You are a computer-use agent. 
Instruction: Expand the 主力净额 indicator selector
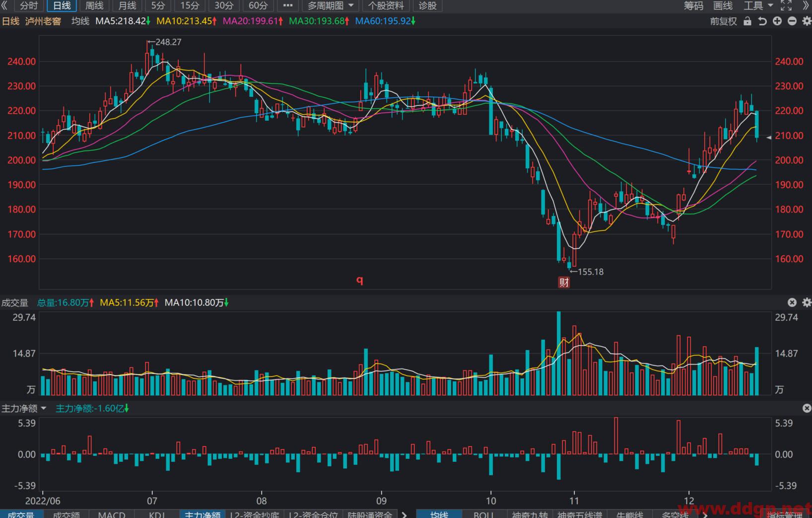coord(24,408)
